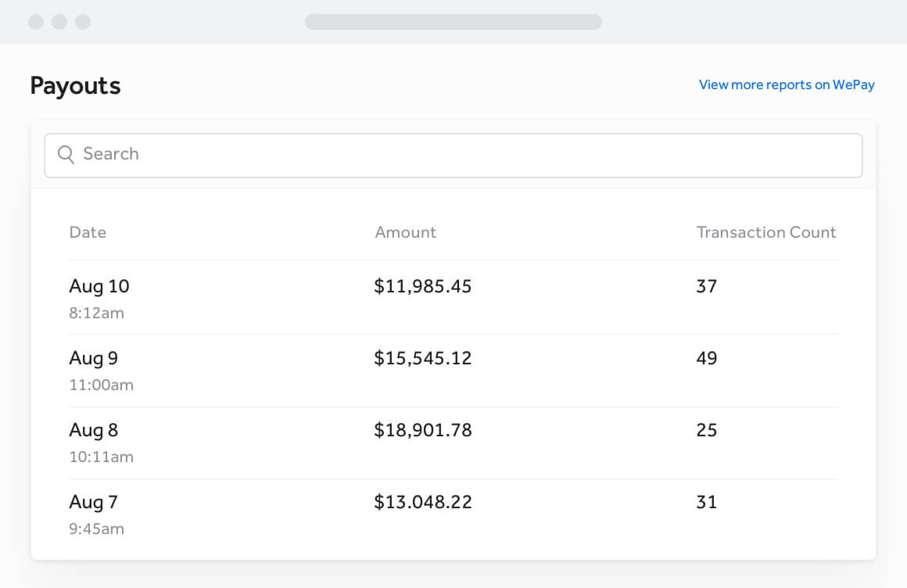The image size is (907, 588).
Task: Sort by the Date column header
Action: coord(88,232)
